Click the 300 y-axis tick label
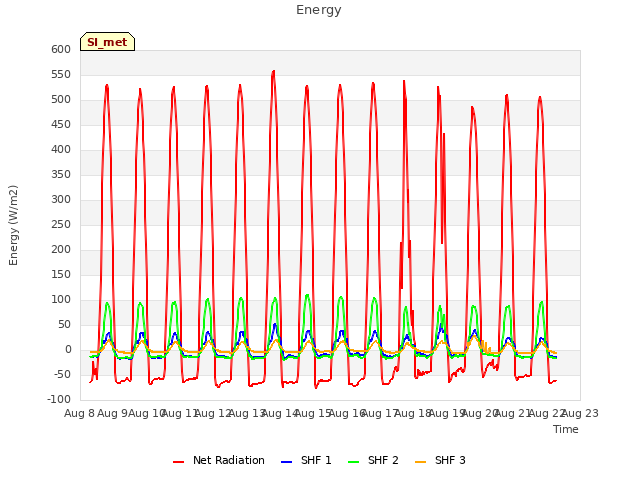The height and width of the screenshot is (480, 640). 61,200
